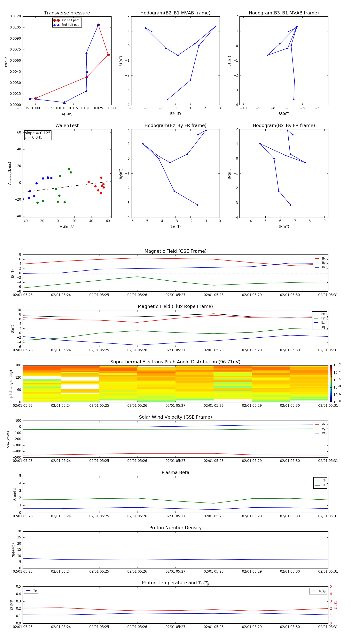Click the 'r = 0.345' annotation text
The height and width of the screenshot is (644, 351).
point(34,137)
